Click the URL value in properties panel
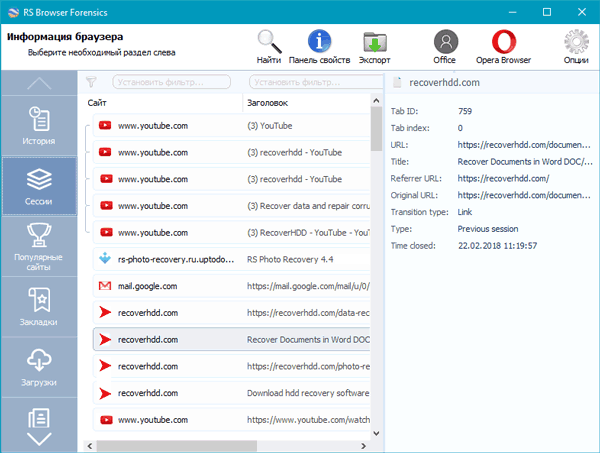 [x=524, y=145]
